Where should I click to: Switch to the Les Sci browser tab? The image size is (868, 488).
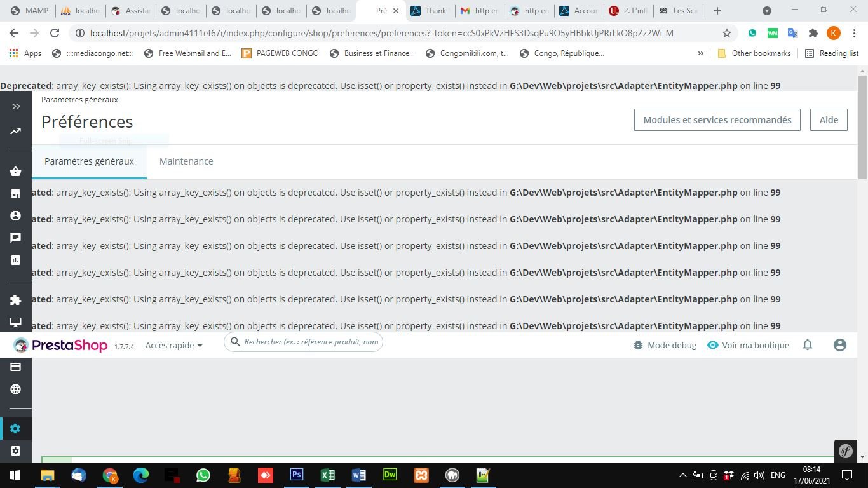679,11
